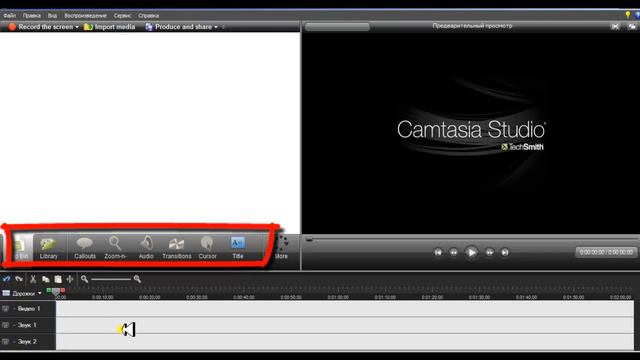640x360 pixels.
Task: Click the Звук 2 track label
Action: [x=27, y=342]
